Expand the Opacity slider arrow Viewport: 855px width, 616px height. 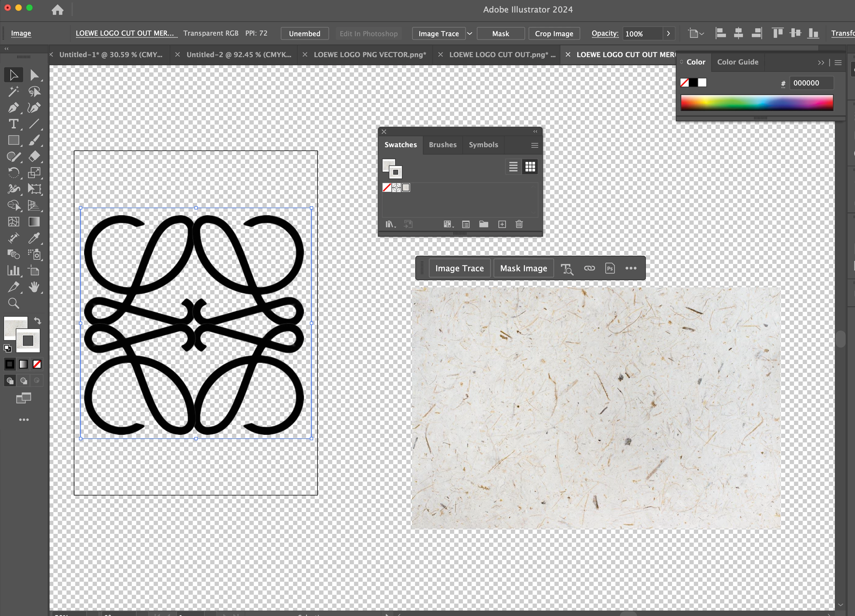pyautogui.click(x=668, y=33)
